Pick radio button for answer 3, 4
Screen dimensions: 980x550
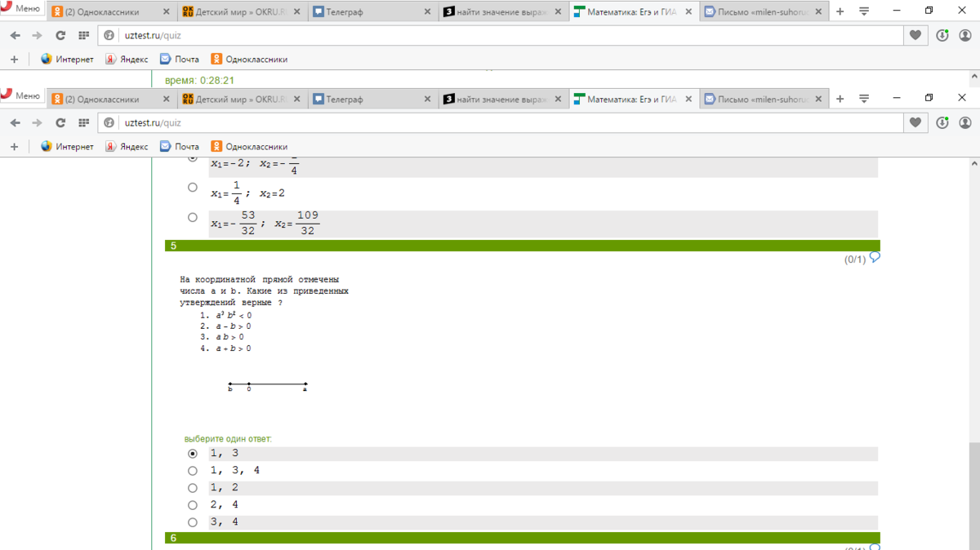point(193,522)
